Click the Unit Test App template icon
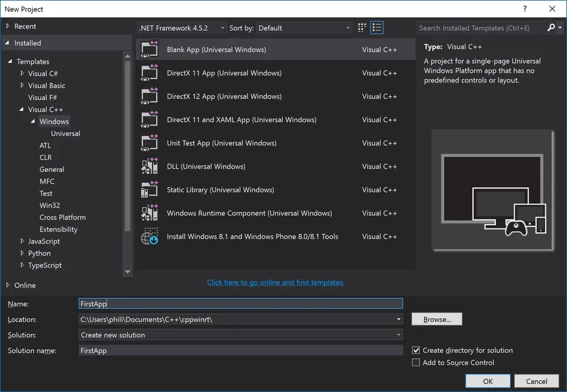 tap(149, 143)
